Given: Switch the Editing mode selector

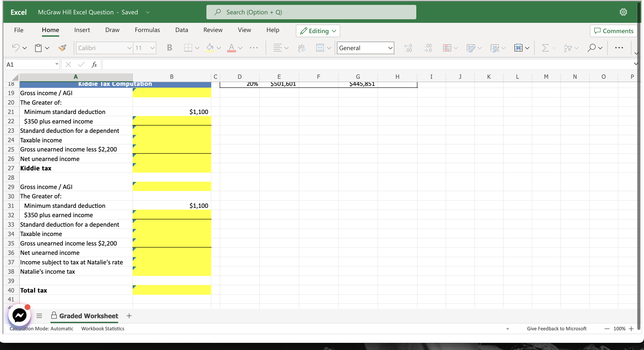Looking at the screenshot, I should [317, 31].
